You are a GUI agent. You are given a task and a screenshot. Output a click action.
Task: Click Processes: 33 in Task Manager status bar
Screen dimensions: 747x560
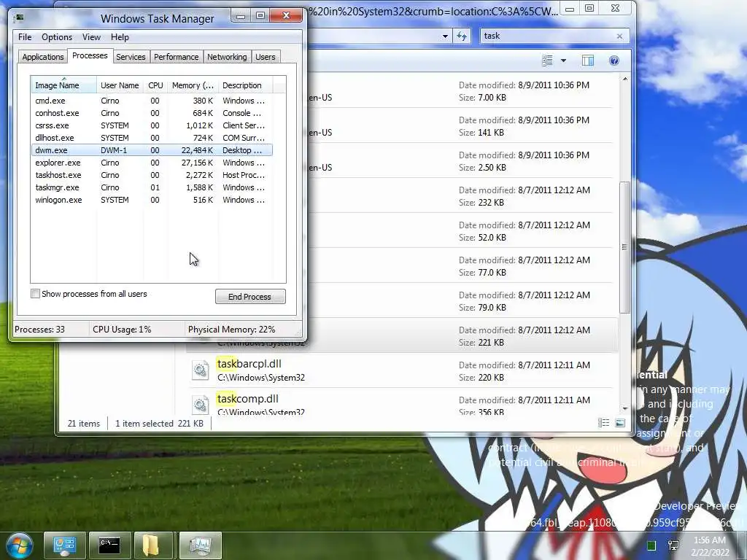[39, 330]
